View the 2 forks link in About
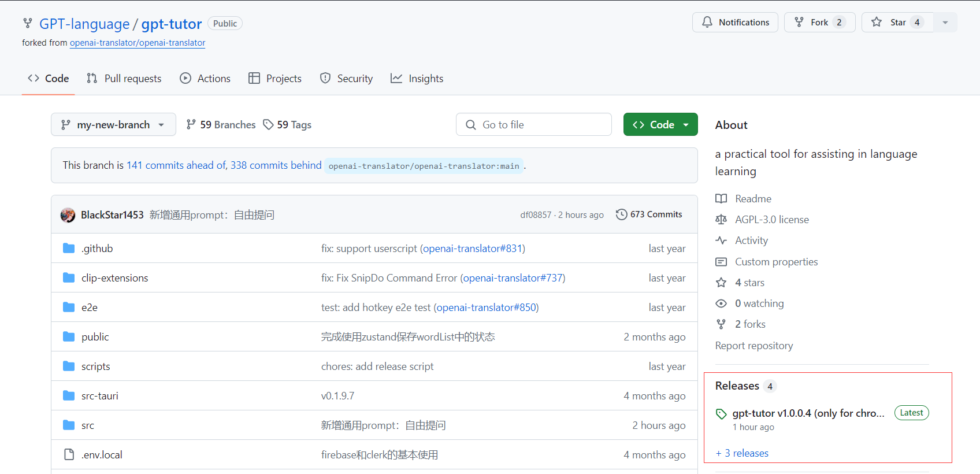Screen dimensions: 980x474 [750, 324]
